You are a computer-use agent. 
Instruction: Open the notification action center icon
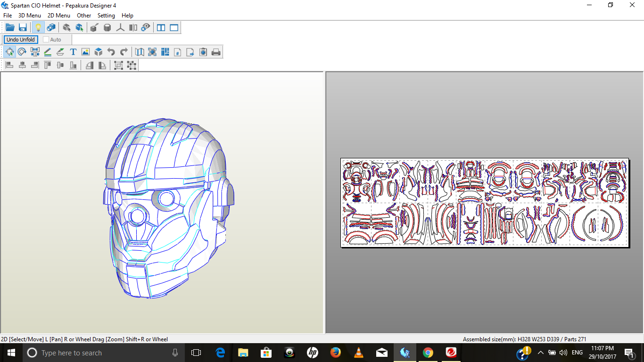coord(629,353)
